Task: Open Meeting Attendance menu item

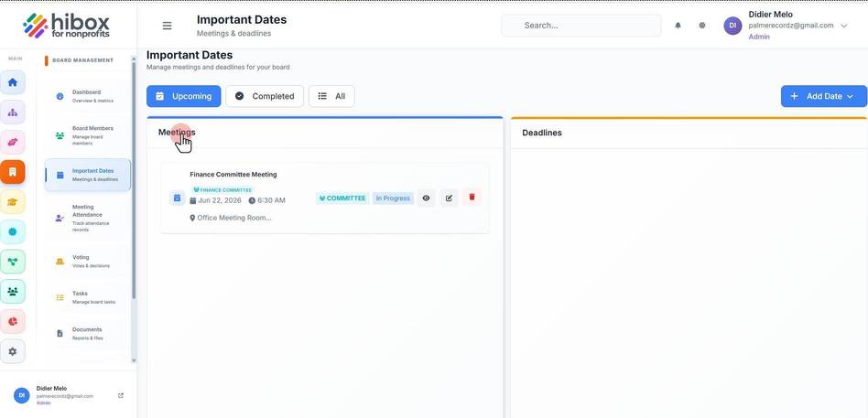Action: click(88, 218)
